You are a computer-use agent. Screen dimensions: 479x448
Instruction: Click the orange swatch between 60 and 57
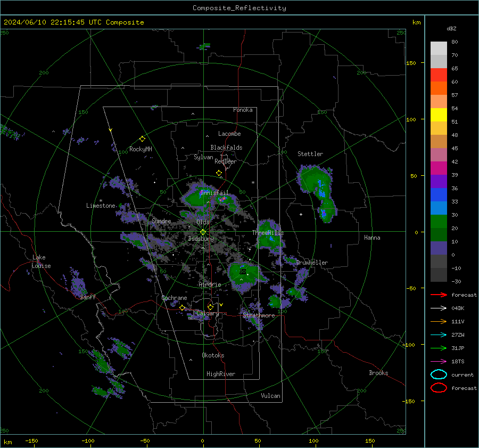(x=439, y=88)
